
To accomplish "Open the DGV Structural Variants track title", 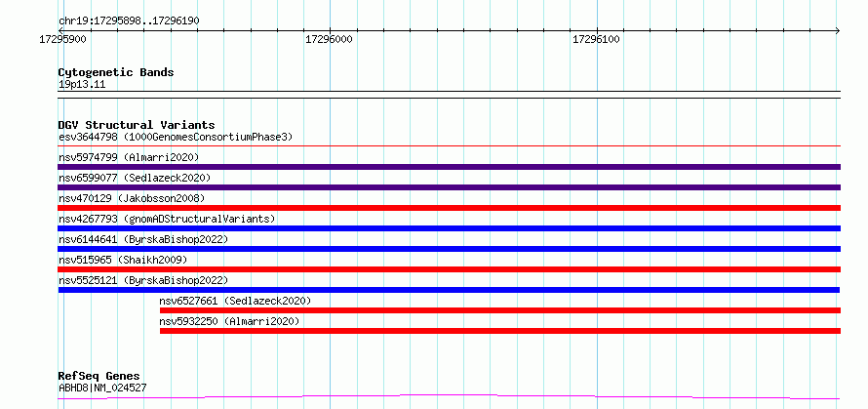I will point(137,125).
